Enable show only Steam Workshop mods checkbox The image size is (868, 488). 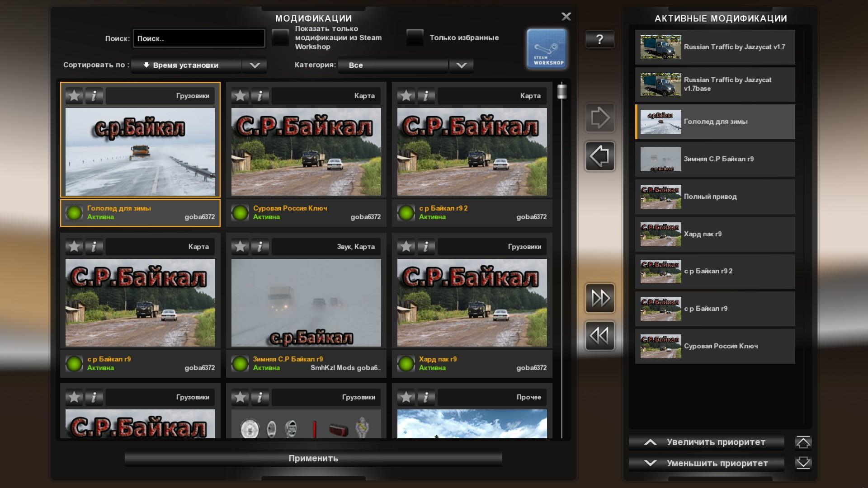click(280, 38)
